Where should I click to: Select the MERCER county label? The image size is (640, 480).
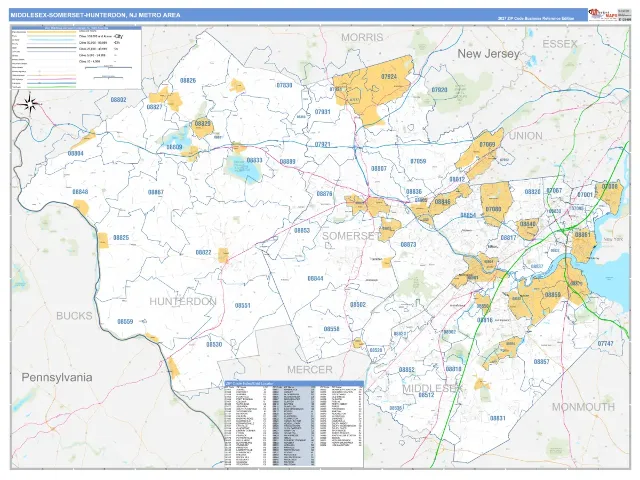pyautogui.click(x=310, y=370)
